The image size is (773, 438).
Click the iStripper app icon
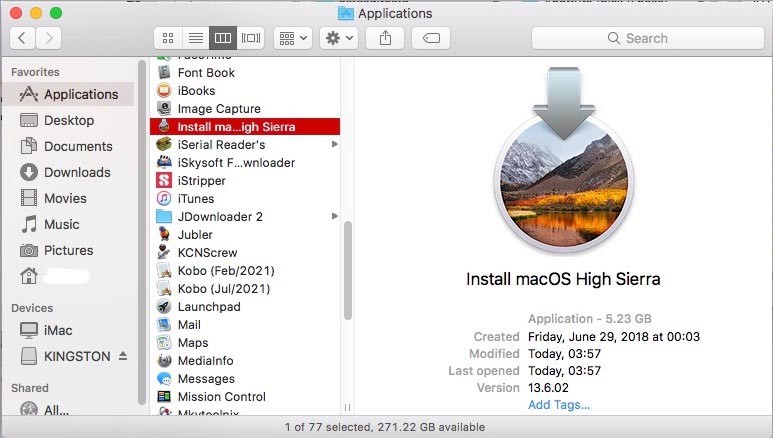pos(164,181)
